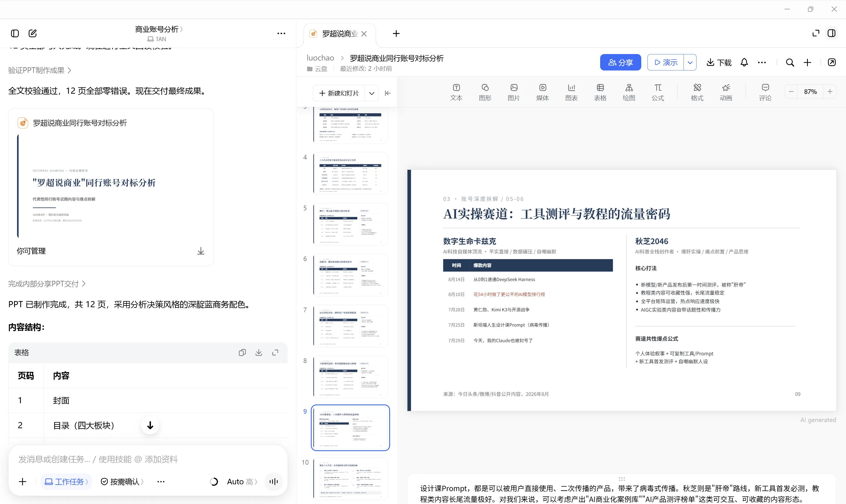Open the 评论 comments panel
This screenshot has width=846, height=504.
point(765,93)
